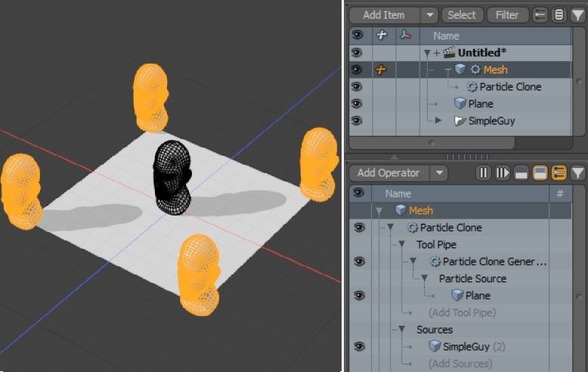588x372 pixels.
Task: Click the SimpleGuy folder icon
Action: click(x=460, y=121)
